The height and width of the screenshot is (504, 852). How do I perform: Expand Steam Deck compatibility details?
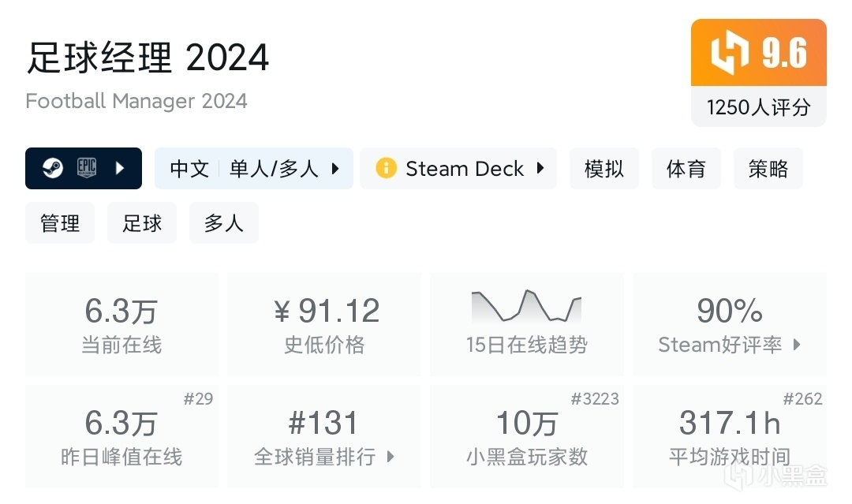pyautogui.click(x=540, y=168)
